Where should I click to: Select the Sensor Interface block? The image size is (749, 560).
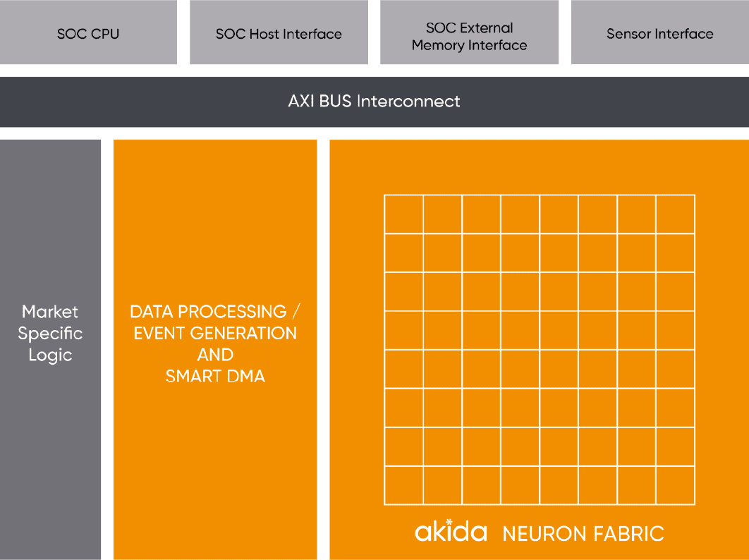coord(660,32)
